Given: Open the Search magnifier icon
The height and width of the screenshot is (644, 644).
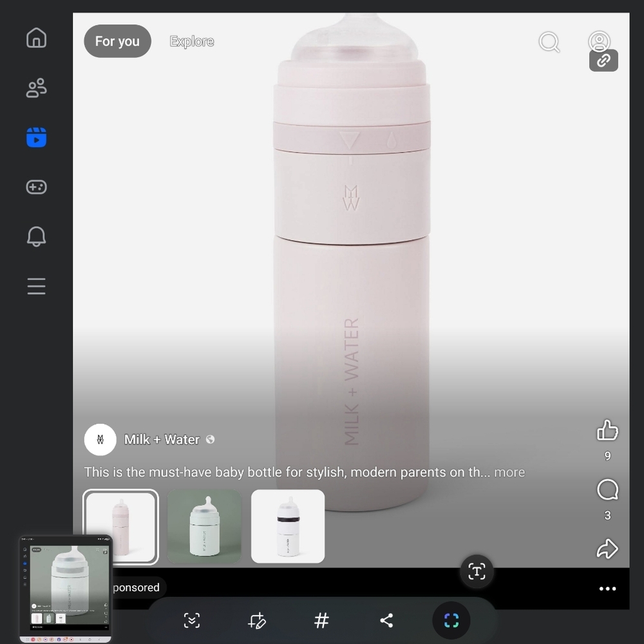Looking at the screenshot, I should [549, 43].
